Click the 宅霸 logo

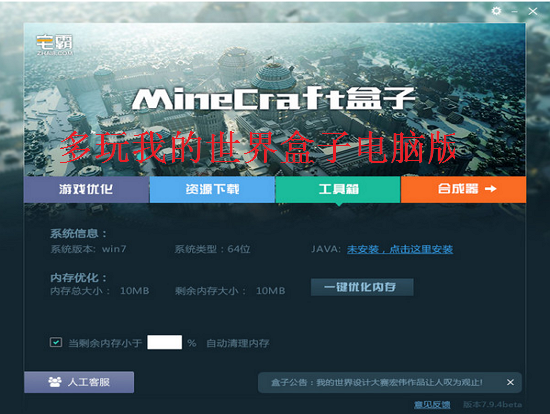click(55, 45)
